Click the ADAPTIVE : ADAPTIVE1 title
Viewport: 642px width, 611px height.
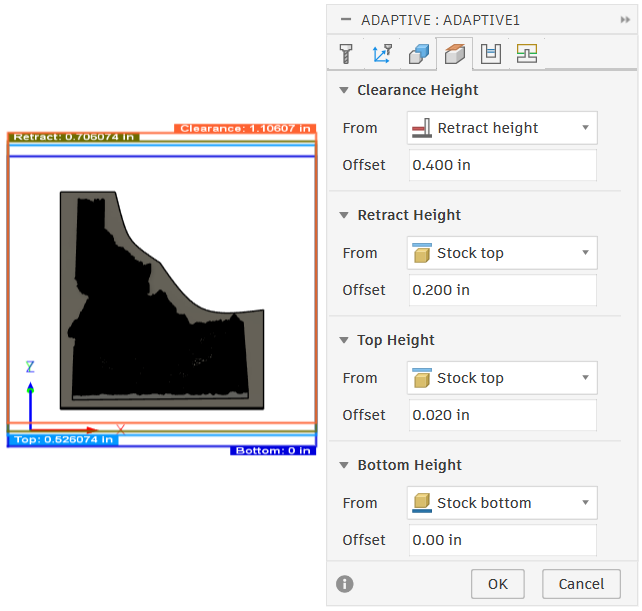pyautogui.click(x=440, y=20)
